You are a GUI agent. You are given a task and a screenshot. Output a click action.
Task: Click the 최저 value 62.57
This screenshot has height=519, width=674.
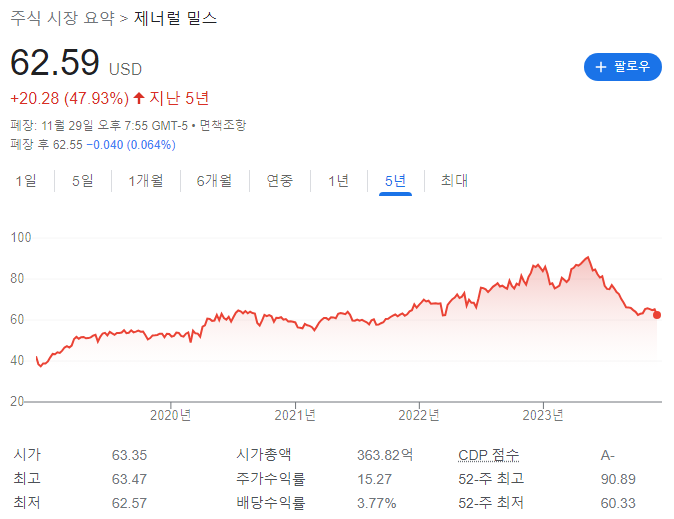(129, 503)
